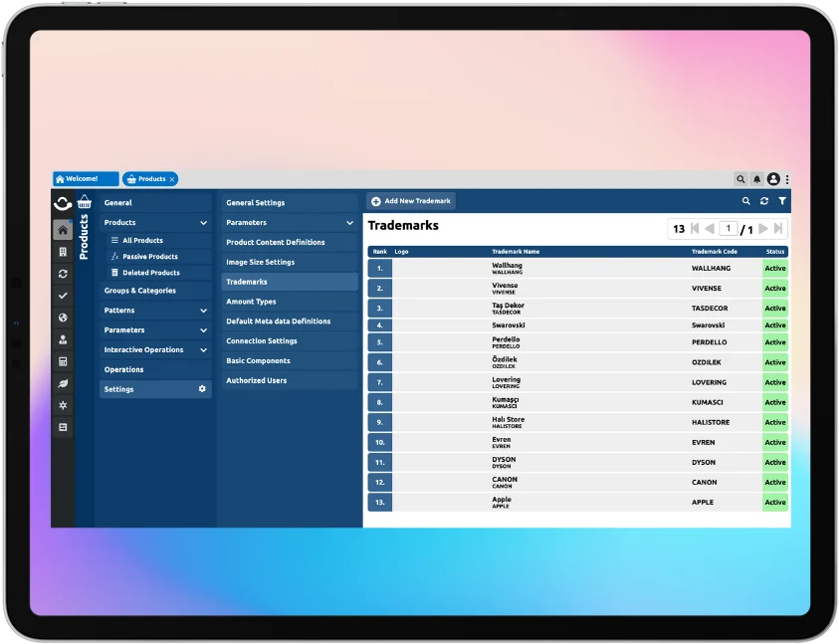
Task: Expand Parameters under the settings column
Action: (x=349, y=223)
